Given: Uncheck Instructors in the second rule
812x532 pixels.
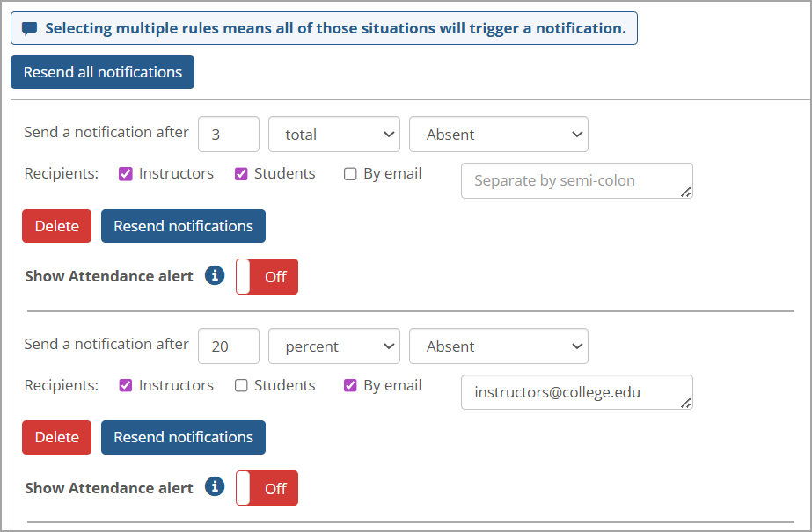Looking at the screenshot, I should 126,385.
